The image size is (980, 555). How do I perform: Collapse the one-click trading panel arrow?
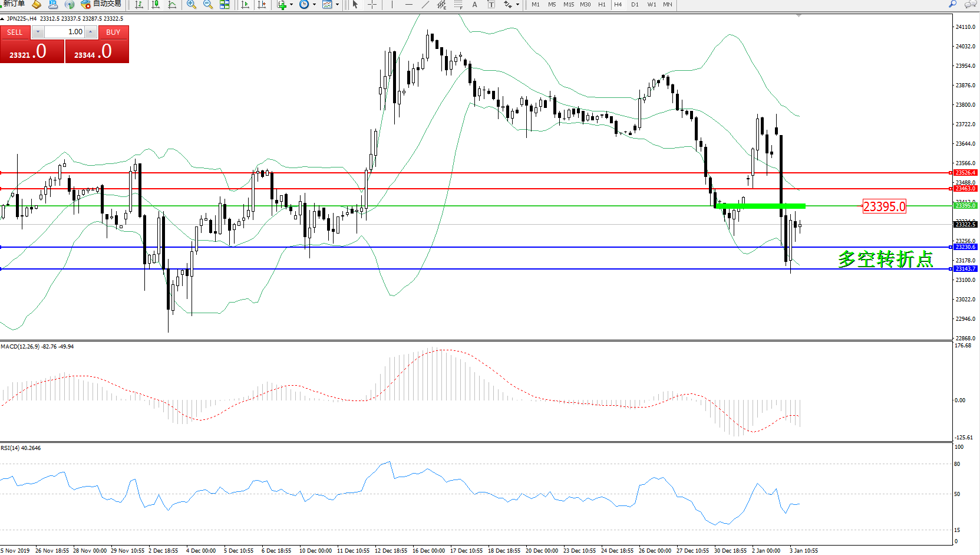pos(2,19)
